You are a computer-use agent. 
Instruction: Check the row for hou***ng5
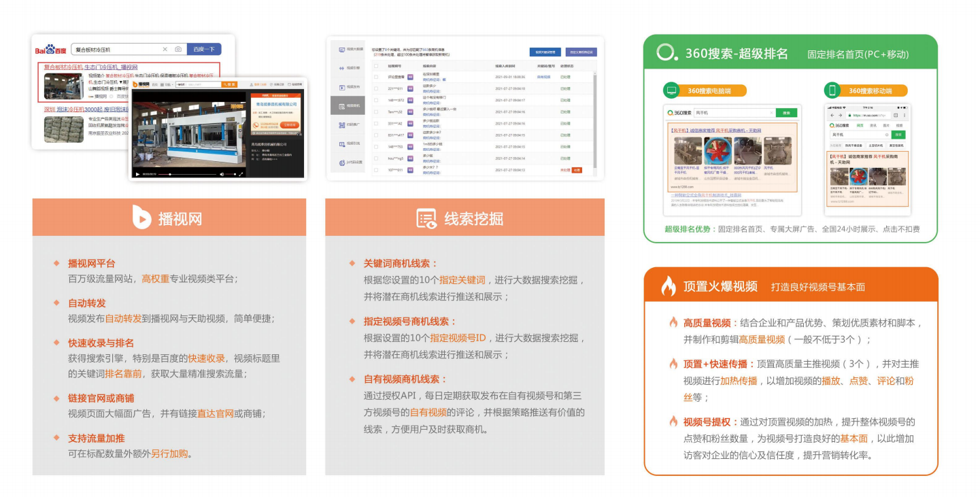pos(376,158)
